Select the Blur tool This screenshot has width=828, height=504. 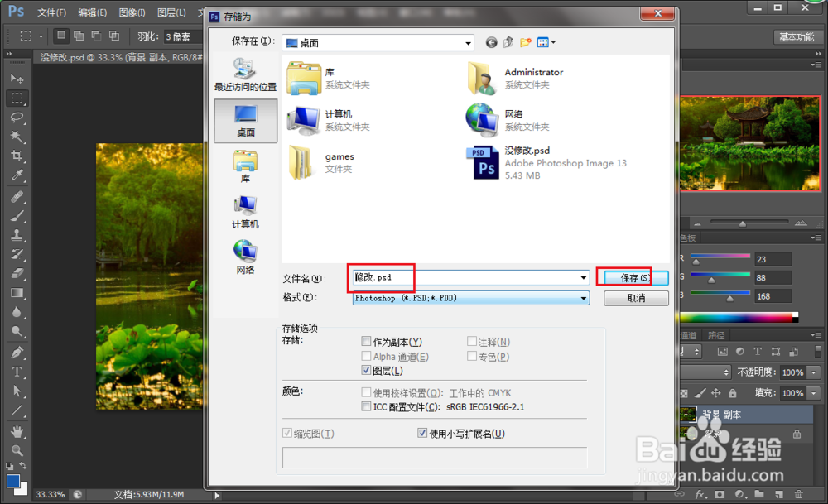[17, 312]
